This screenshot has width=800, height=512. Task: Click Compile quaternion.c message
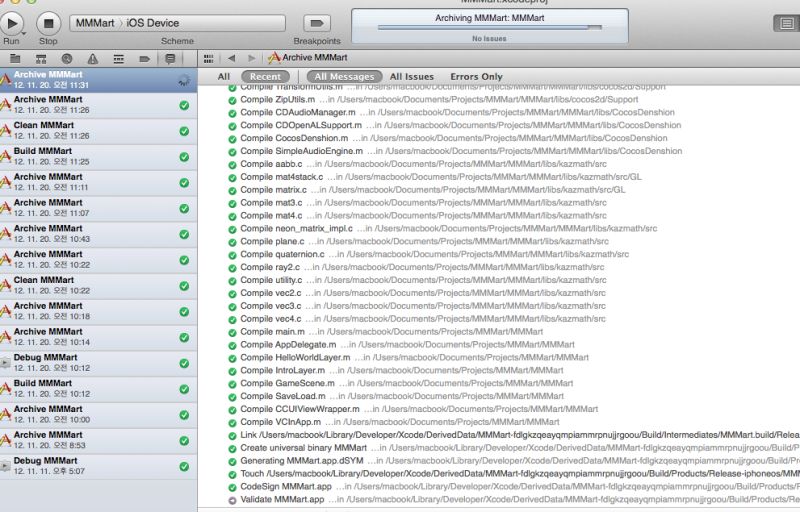pyautogui.click(x=429, y=254)
